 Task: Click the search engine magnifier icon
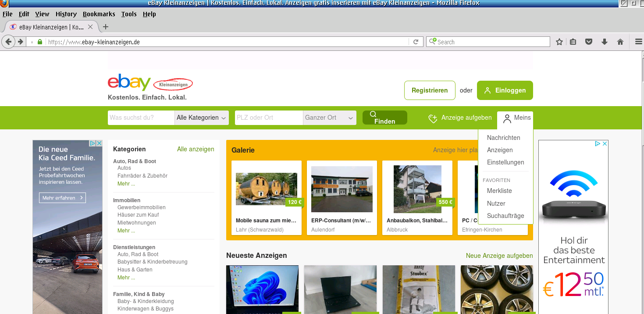click(432, 42)
